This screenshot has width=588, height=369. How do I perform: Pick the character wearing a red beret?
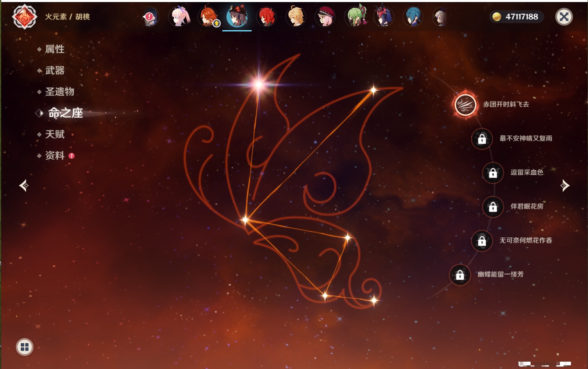tap(325, 17)
